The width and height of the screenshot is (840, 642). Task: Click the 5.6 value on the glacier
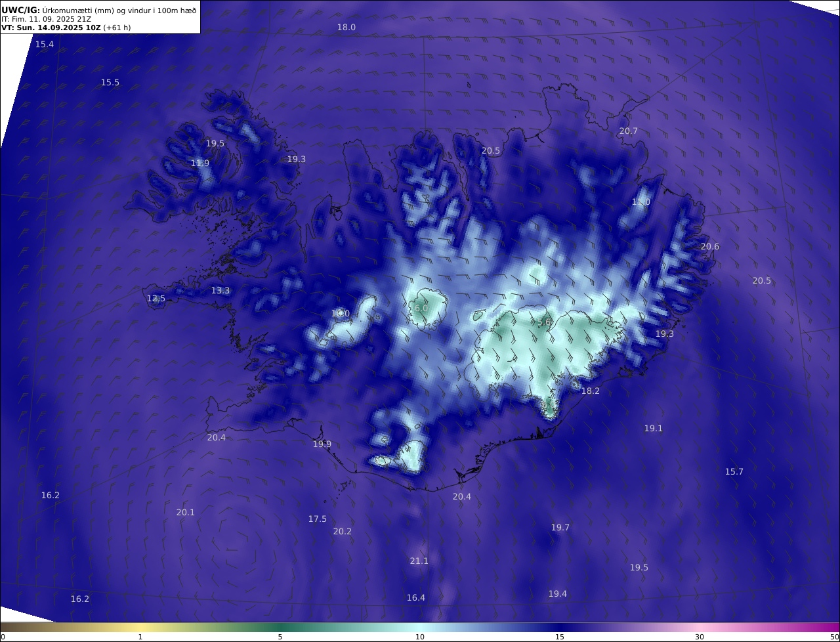point(545,322)
